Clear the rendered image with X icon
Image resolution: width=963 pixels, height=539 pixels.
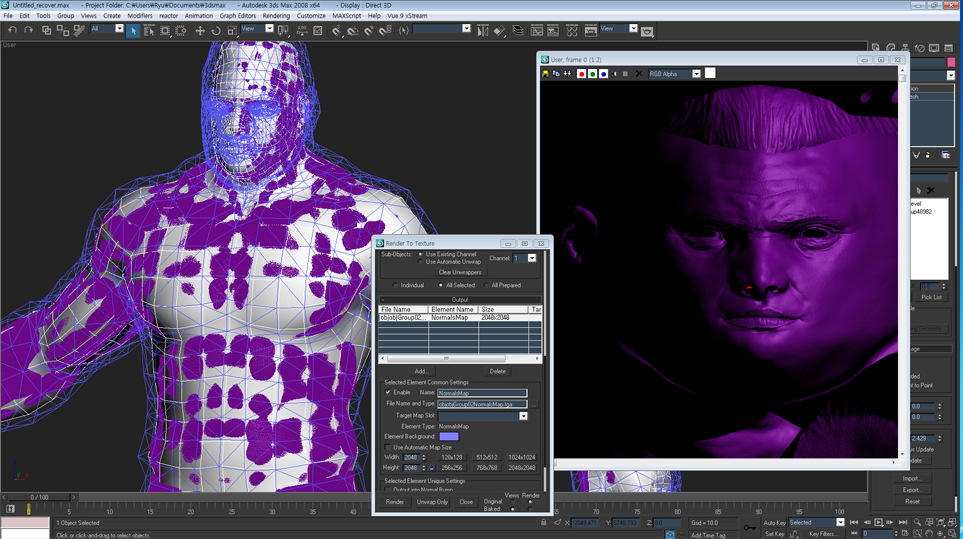click(x=639, y=74)
